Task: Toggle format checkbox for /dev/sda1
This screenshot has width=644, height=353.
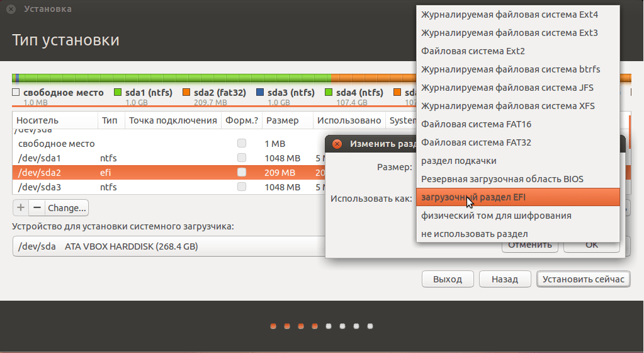Action: pyautogui.click(x=242, y=158)
